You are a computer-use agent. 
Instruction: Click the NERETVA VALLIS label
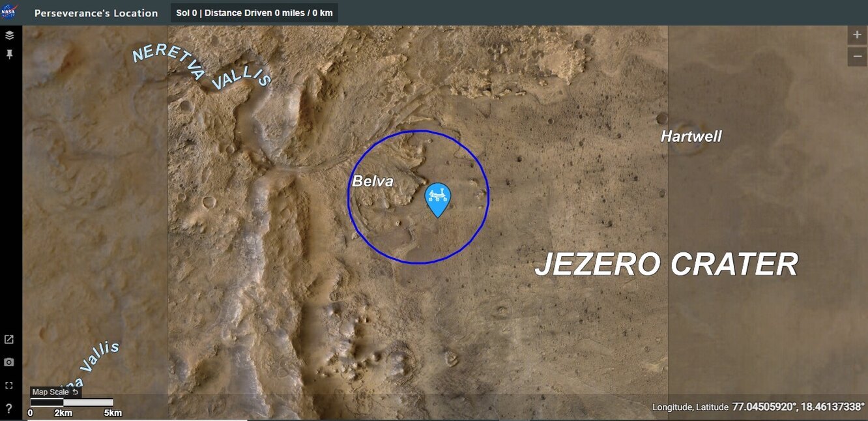[202, 67]
